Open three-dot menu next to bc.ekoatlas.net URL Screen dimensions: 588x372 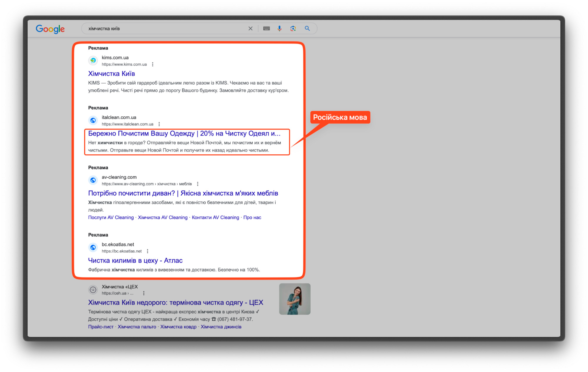(148, 251)
